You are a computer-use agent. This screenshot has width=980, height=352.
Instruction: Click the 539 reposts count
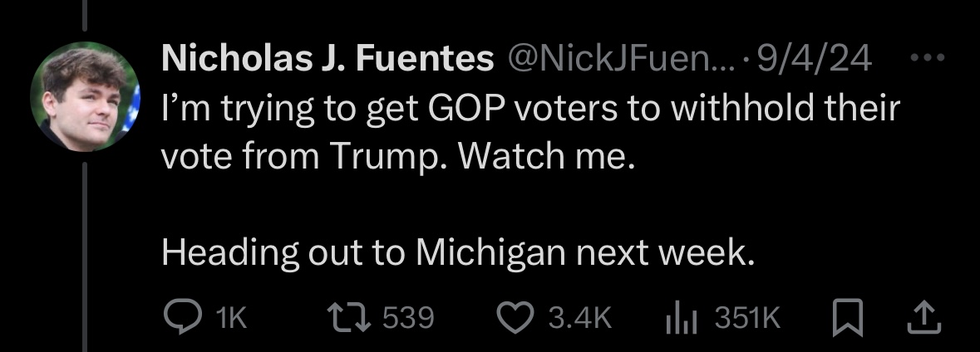[x=408, y=318]
